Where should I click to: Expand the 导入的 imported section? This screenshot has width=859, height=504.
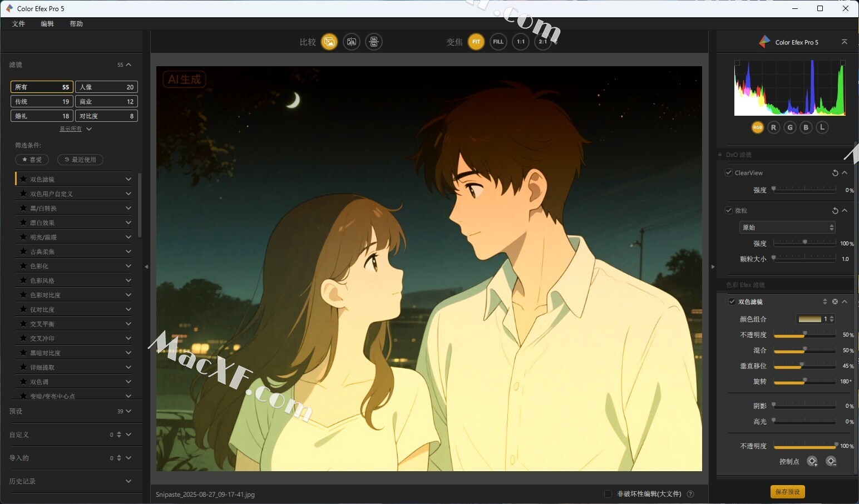click(129, 458)
